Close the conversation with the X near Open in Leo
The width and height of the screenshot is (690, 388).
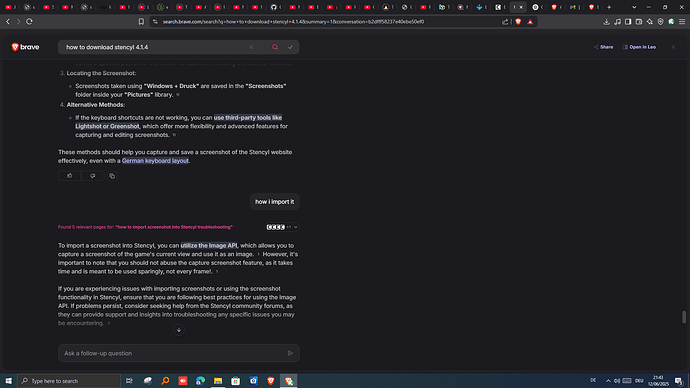coord(673,47)
